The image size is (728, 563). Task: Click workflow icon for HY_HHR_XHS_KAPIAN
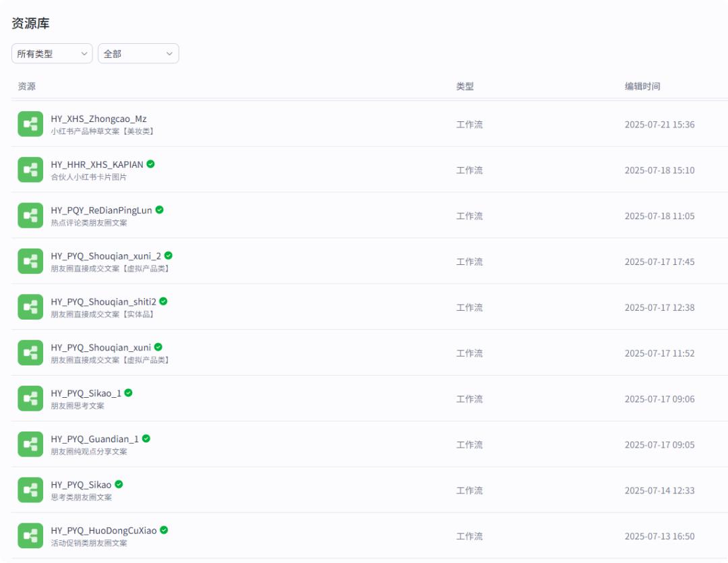pos(30,169)
